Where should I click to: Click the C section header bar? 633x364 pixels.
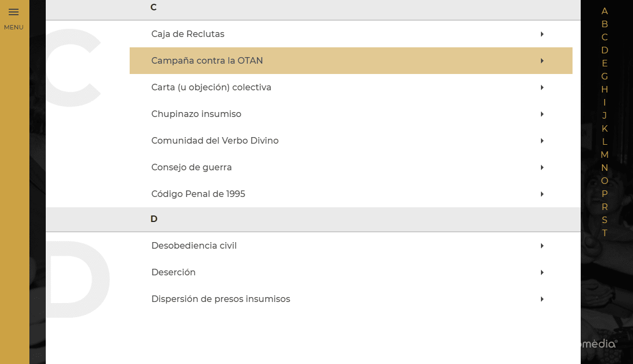click(313, 8)
